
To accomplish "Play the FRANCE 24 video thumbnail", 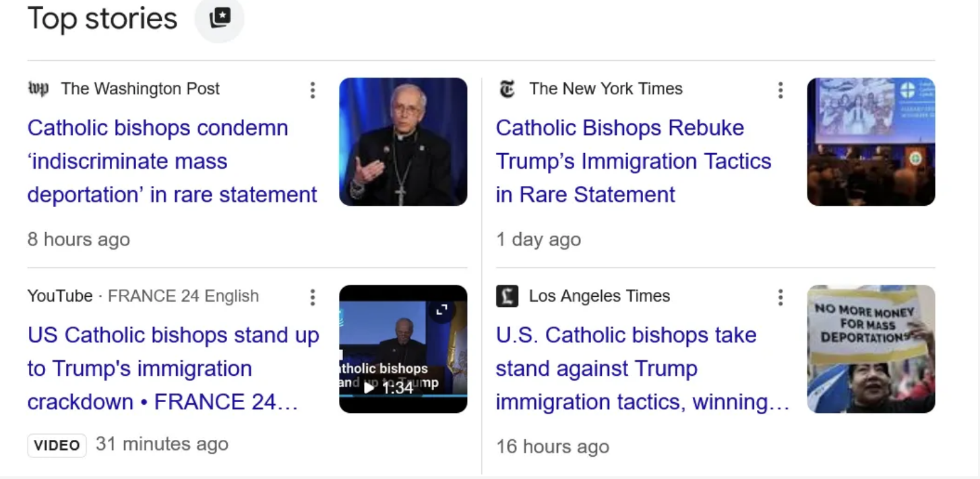I will pyautogui.click(x=369, y=388).
